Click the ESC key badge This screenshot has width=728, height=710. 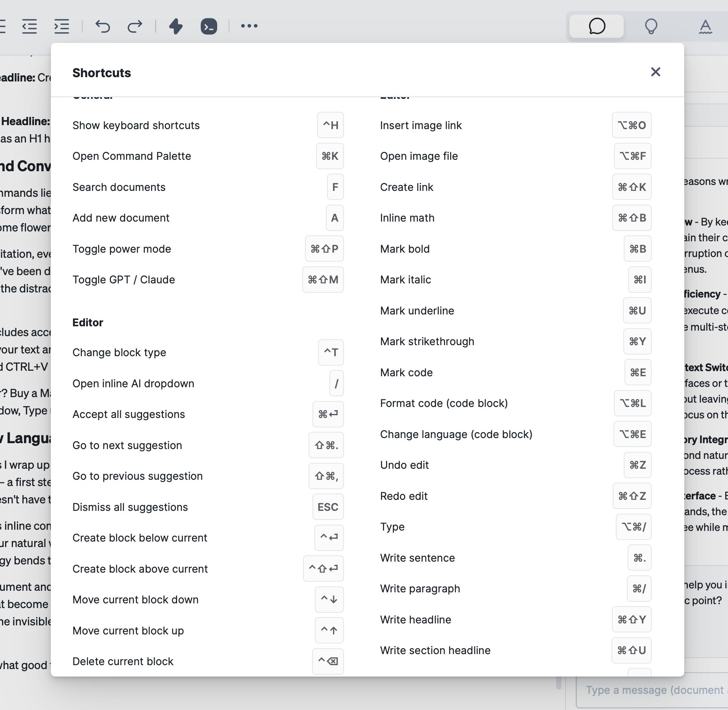click(x=328, y=507)
